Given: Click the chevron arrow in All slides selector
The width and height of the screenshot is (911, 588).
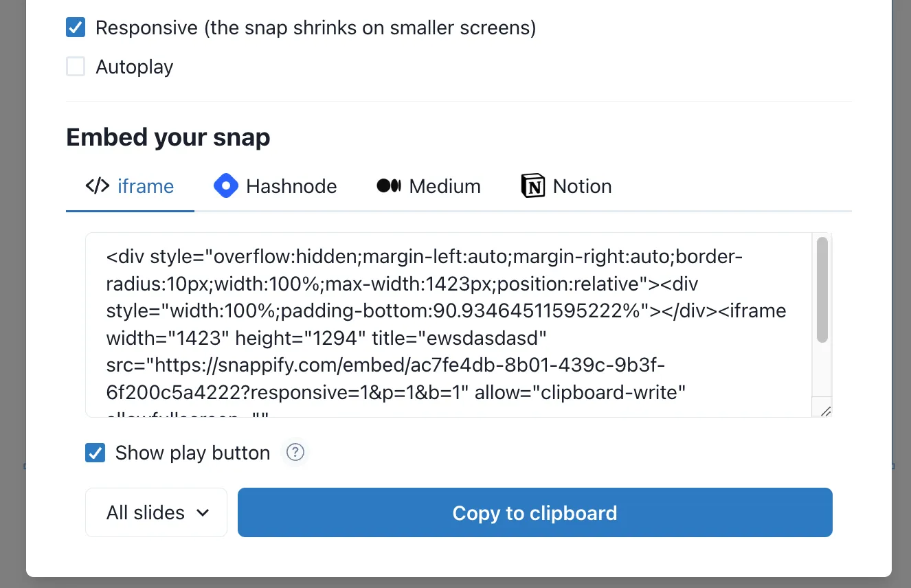Looking at the screenshot, I should pos(203,512).
